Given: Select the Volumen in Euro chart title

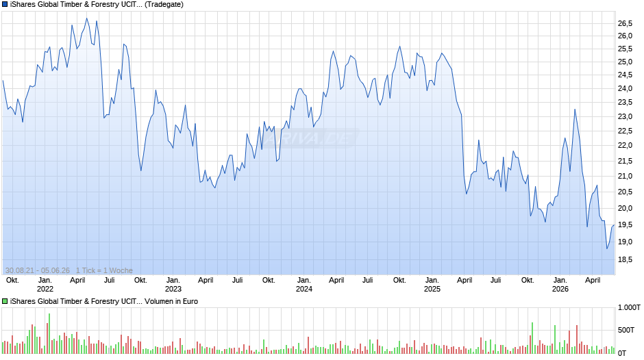Looking at the screenshot, I should tap(104, 301).
